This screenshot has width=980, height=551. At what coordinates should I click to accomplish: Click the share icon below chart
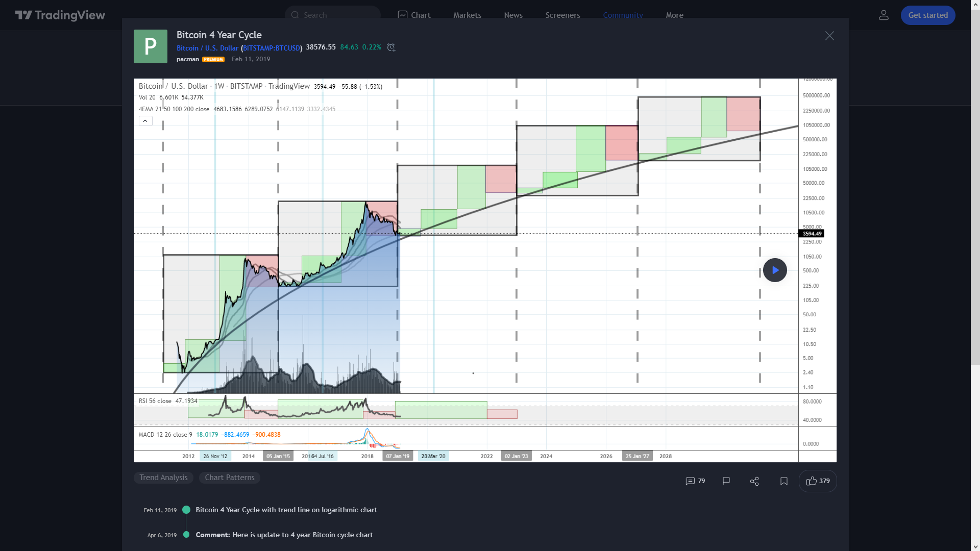[x=754, y=481]
